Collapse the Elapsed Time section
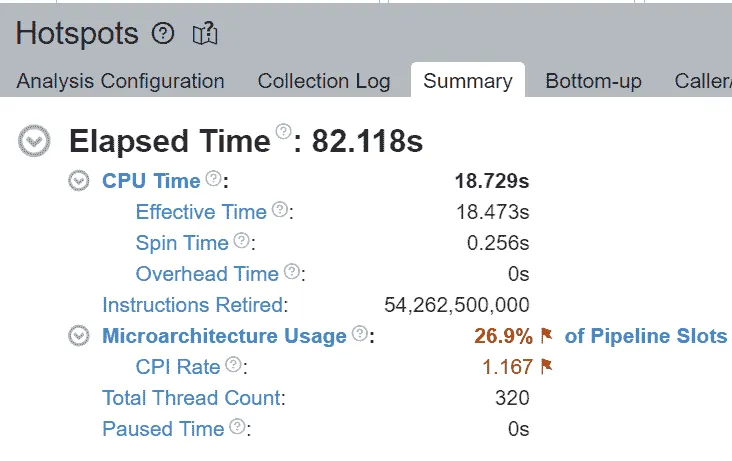 [x=34, y=141]
